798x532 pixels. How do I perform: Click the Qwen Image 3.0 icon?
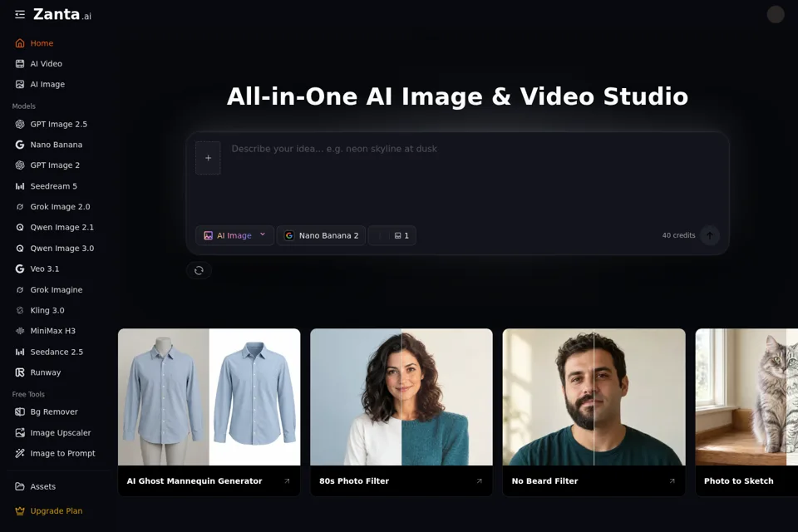20,249
